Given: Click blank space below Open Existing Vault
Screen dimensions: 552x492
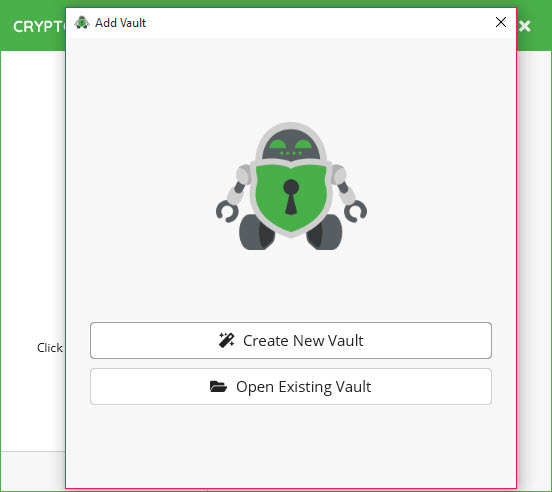Looking at the screenshot, I should (x=291, y=445).
